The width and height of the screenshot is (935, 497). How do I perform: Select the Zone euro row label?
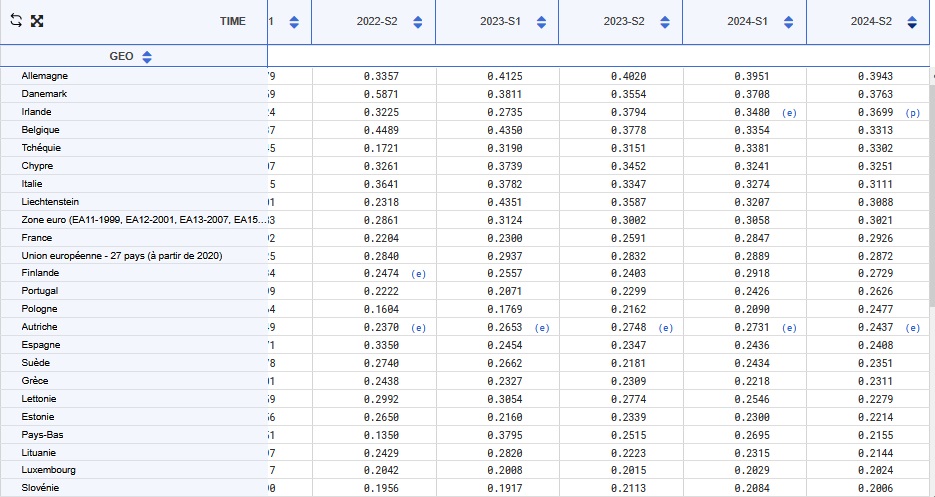coord(144,220)
